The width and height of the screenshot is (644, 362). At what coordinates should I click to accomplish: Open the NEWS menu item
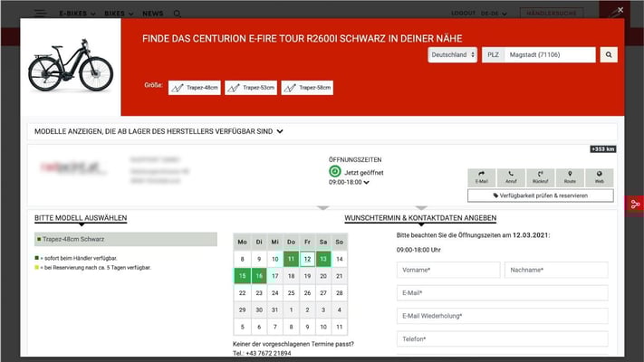point(153,14)
